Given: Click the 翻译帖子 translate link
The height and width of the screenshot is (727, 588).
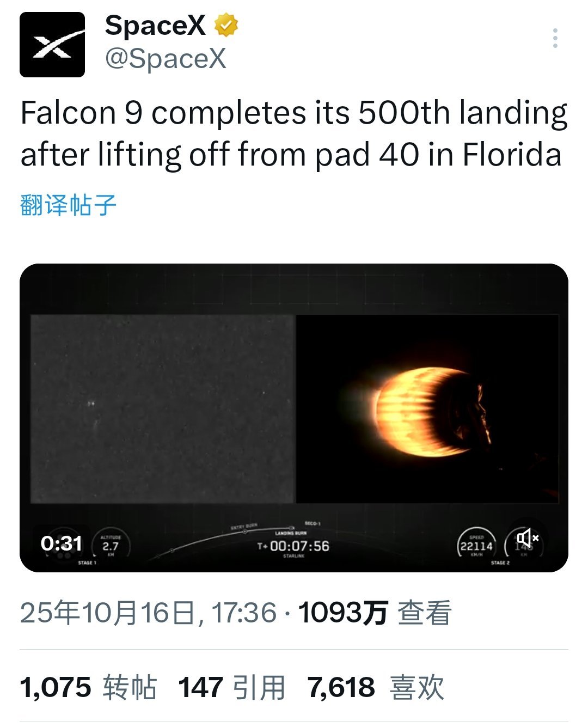Looking at the screenshot, I should click(69, 205).
